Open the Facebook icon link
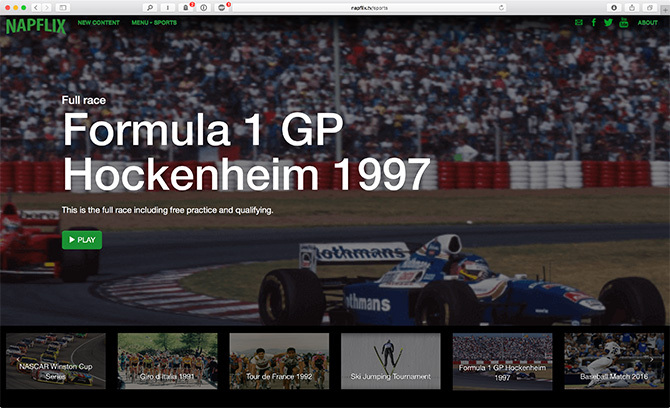 point(594,23)
